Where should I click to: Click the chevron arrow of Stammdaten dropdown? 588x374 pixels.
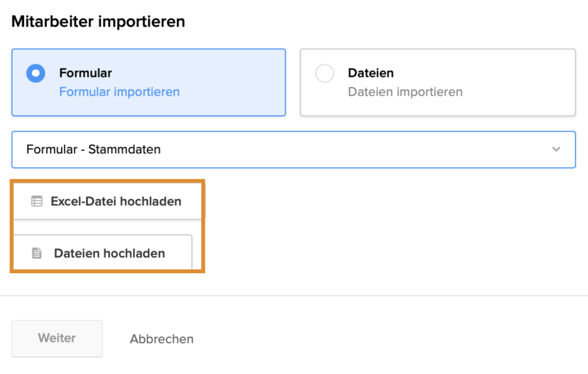[556, 149]
